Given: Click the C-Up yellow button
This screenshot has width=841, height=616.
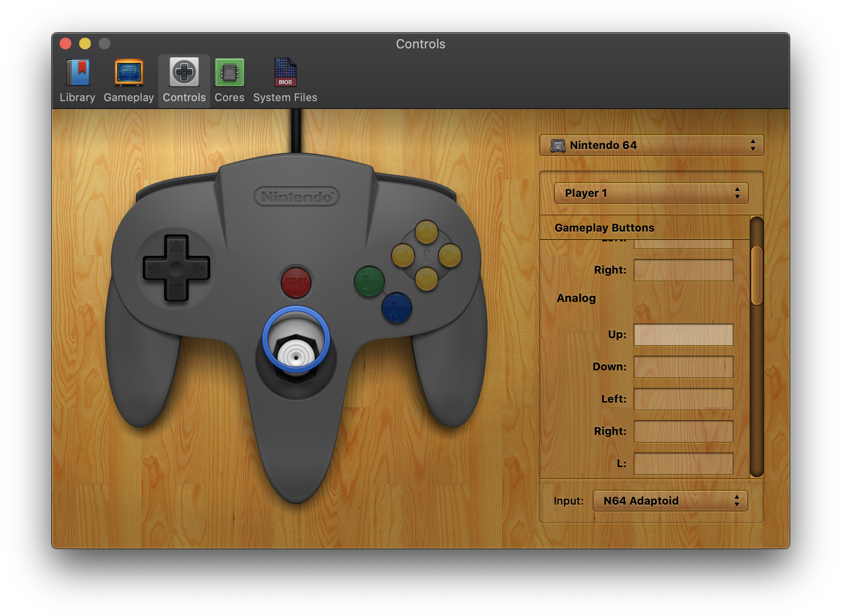Looking at the screenshot, I should pos(426,232).
